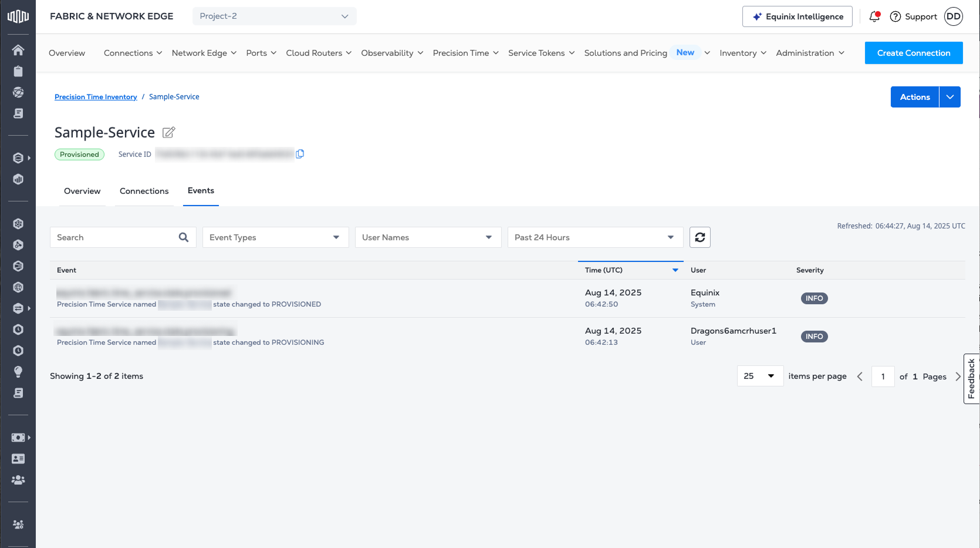This screenshot has width=980, height=548.
Task: Click the scroll document icon just under the globe icon
Action: (18, 113)
